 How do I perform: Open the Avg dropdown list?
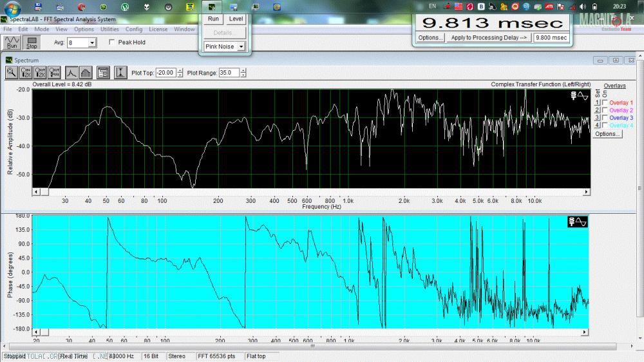pos(92,43)
